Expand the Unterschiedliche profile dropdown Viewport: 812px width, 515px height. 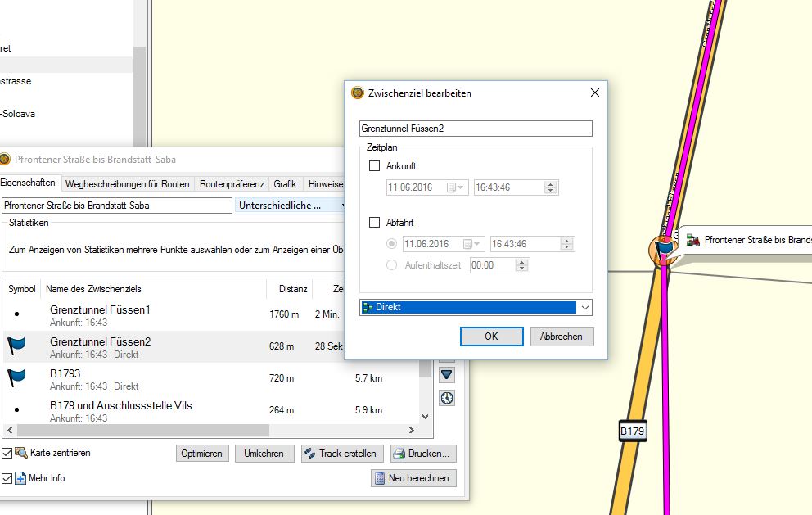point(343,206)
